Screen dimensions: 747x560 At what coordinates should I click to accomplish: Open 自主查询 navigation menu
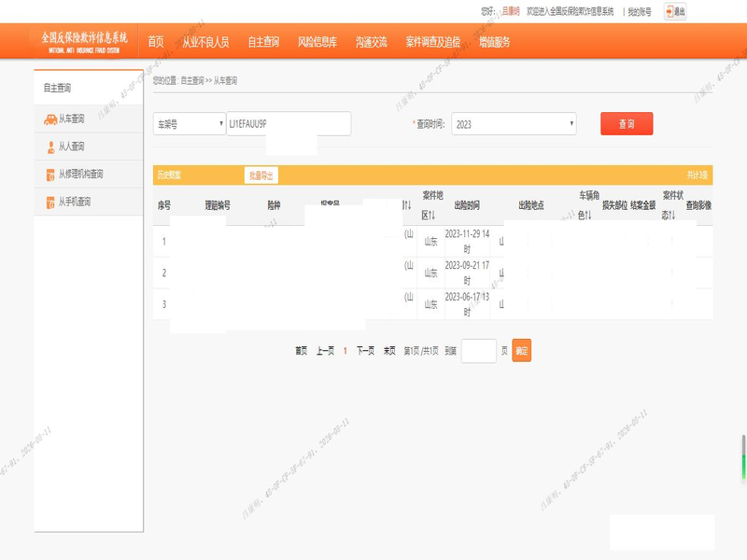[263, 42]
